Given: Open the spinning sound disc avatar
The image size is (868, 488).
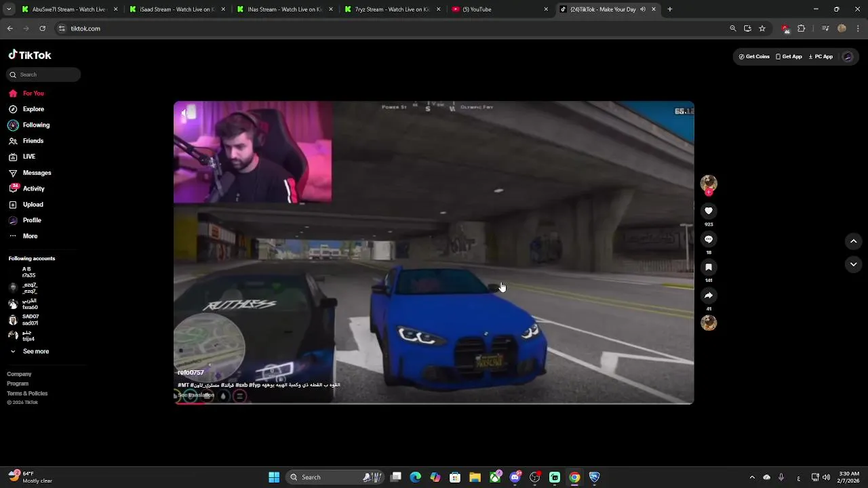Looking at the screenshot, I should coord(709,323).
